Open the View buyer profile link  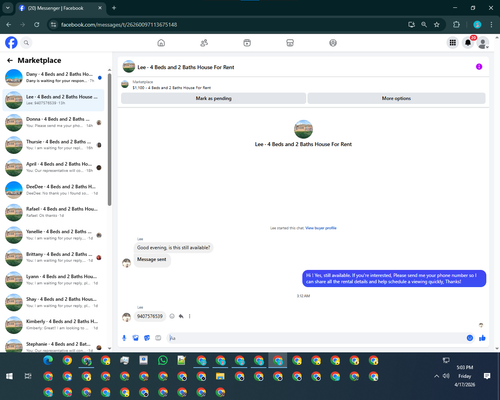tap(321, 228)
